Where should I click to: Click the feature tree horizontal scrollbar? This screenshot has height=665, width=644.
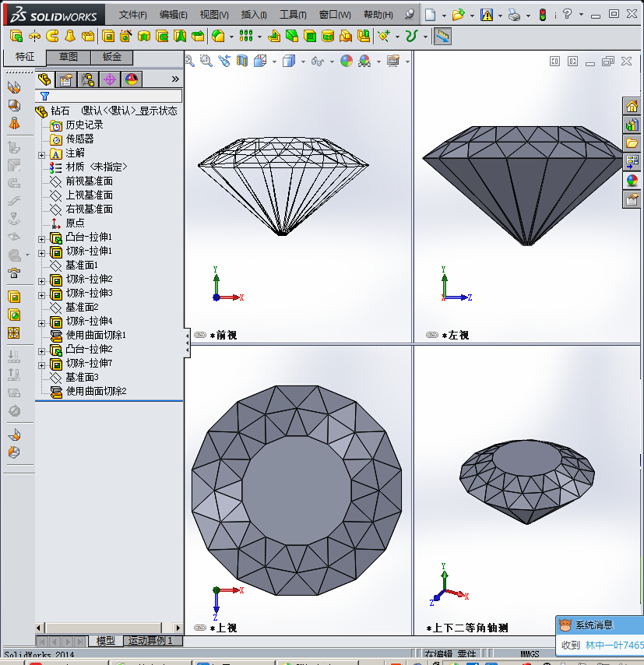pos(109,628)
